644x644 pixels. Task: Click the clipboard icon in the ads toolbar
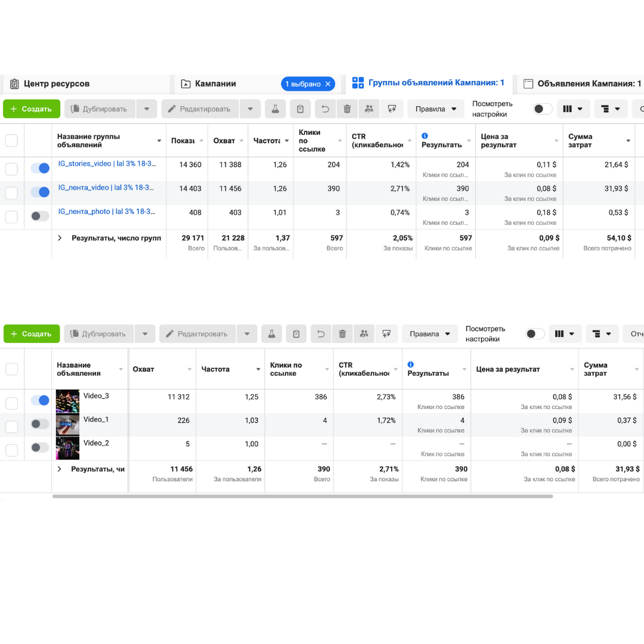point(296,334)
